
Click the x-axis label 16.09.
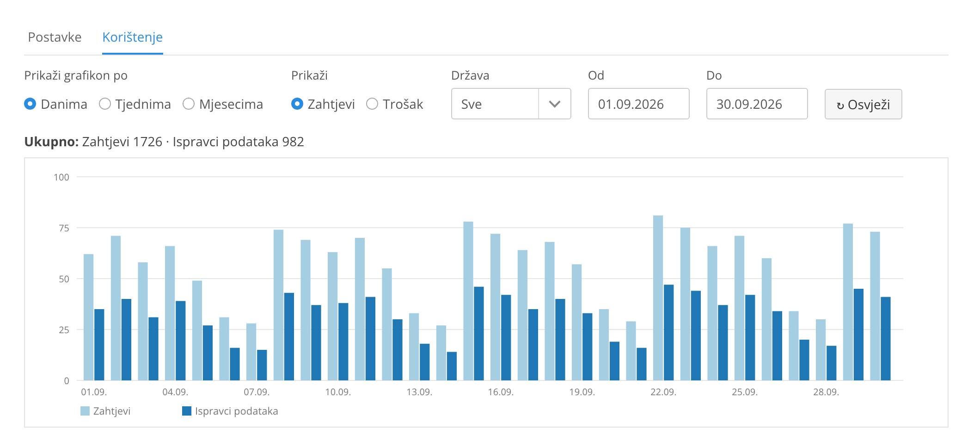click(501, 392)
